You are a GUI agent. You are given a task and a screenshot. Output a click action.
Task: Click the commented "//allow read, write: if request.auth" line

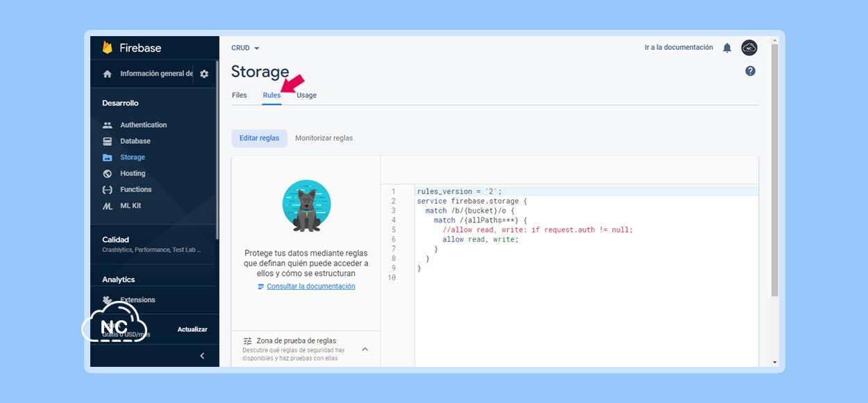tap(538, 230)
